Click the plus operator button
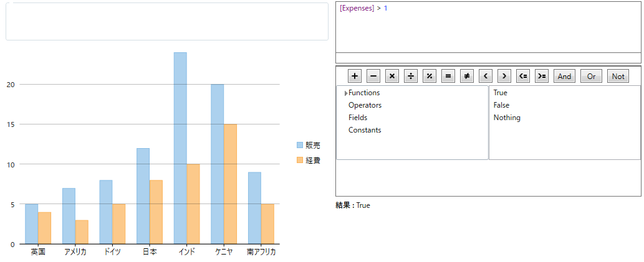 point(355,77)
